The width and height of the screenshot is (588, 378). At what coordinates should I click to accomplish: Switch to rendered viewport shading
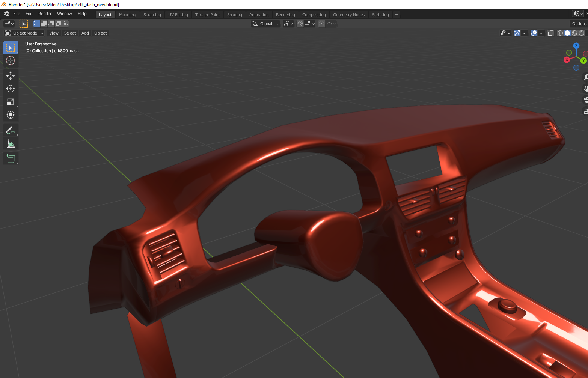582,33
